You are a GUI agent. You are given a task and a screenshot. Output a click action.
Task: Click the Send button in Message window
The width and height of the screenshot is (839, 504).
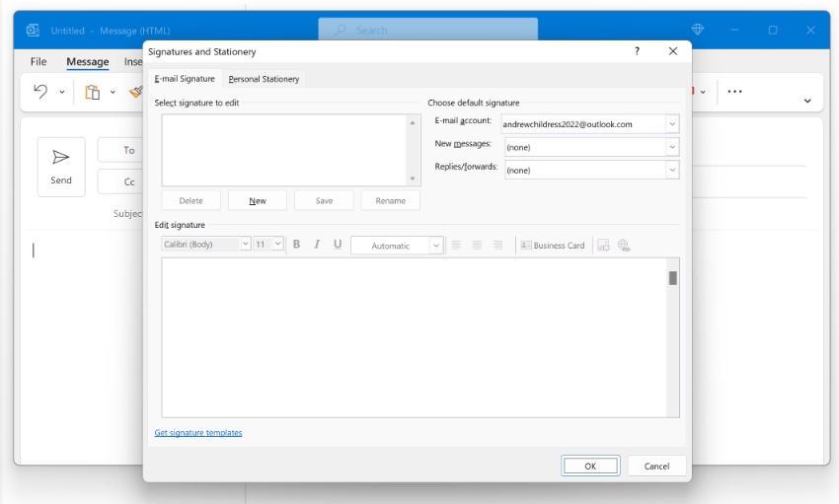click(61, 167)
